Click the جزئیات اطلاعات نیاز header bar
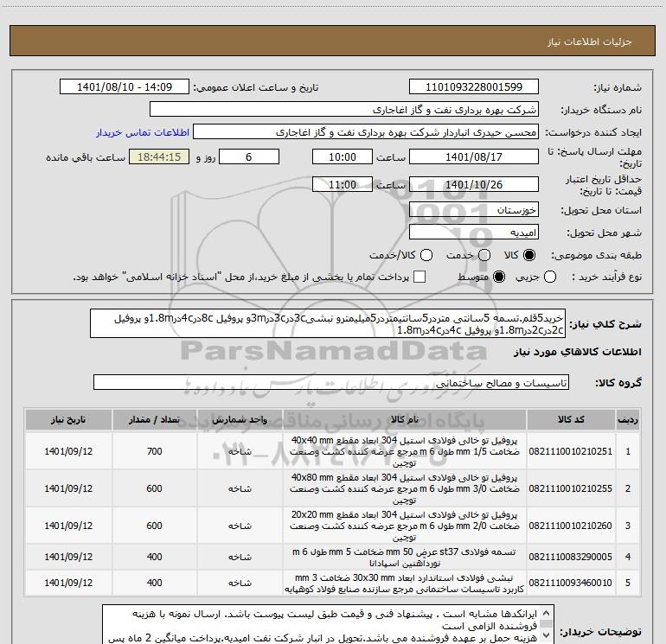The image size is (666, 644). [x=333, y=41]
